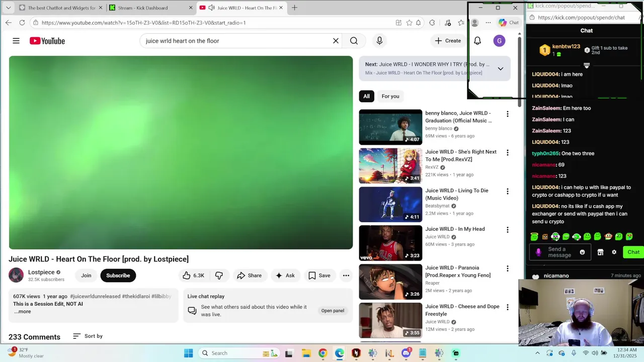Open options for Graduation video

click(x=507, y=114)
